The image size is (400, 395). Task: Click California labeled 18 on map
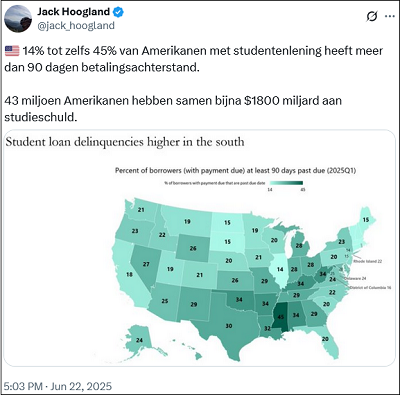129,274
